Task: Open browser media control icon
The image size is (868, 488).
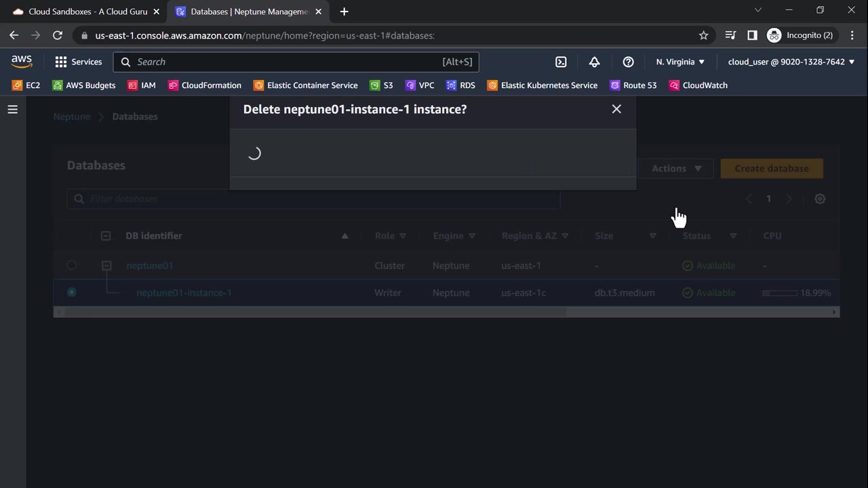Action: [x=730, y=35]
